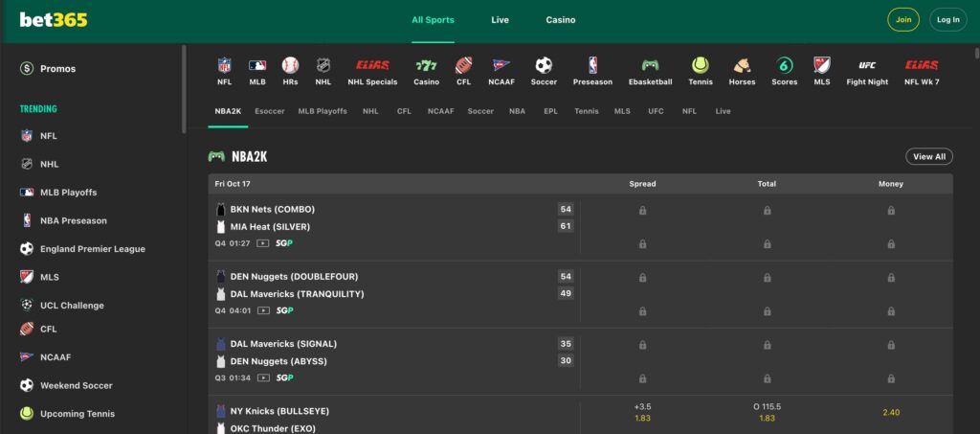The width and height of the screenshot is (980, 434).
Task: Click SGP badge on DEN Nuggets DOUBLEFOUR game
Action: pos(284,310)
